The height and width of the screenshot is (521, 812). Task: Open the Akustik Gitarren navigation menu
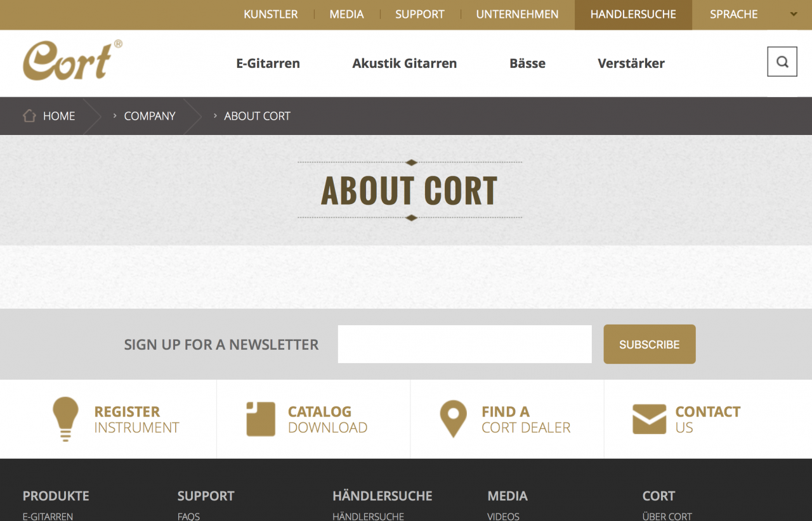405,63
